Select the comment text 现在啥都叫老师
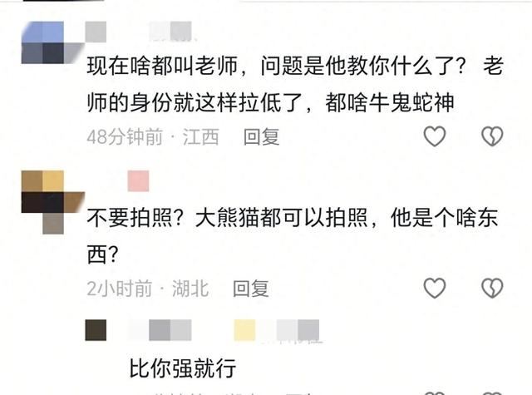 coord(162,66)
